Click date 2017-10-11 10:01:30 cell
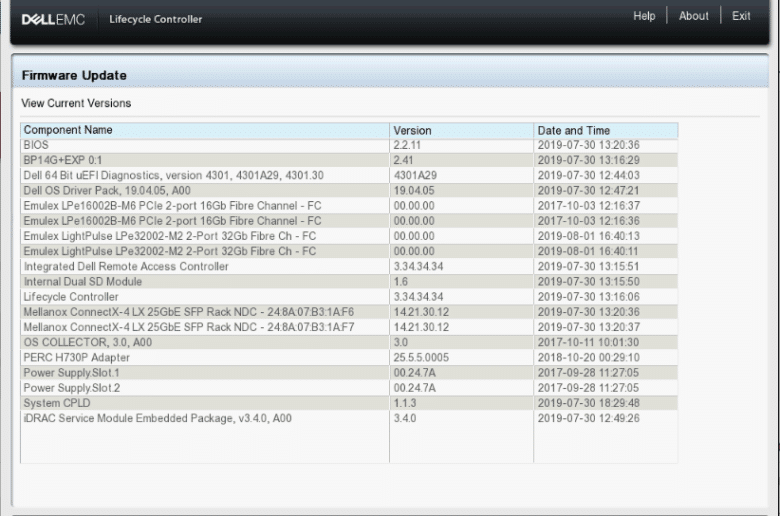The image size is (780, 516). 606,342
